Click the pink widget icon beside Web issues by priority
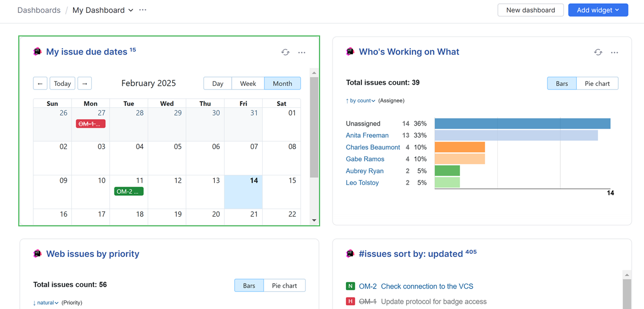This screenshot has height=309, width=644. 37,253
